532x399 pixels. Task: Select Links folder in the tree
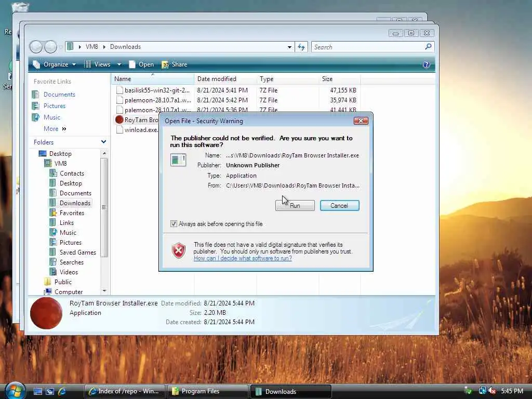pyautogui.click(x=66, y=222)
